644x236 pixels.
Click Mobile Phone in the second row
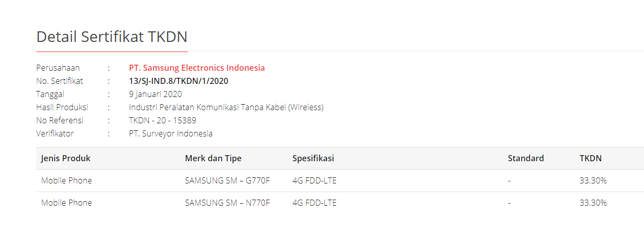coord(67,203)
